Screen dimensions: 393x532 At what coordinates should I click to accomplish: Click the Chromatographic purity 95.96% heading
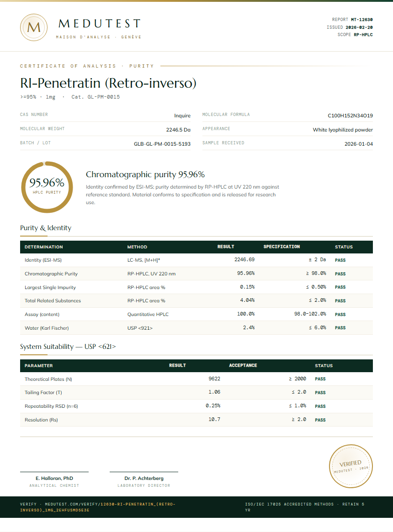145,174
